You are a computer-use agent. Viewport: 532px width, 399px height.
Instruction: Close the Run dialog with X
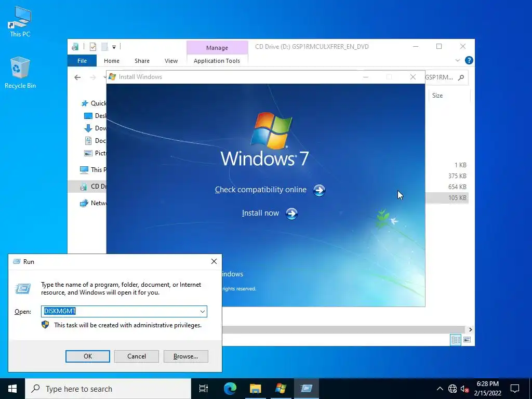point(214,261)
